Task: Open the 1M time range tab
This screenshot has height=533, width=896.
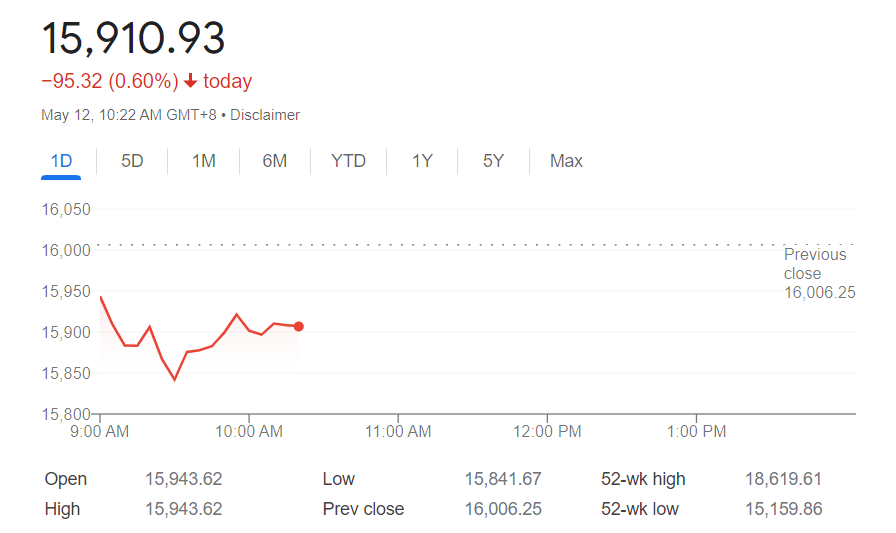Action: [204, 161]
